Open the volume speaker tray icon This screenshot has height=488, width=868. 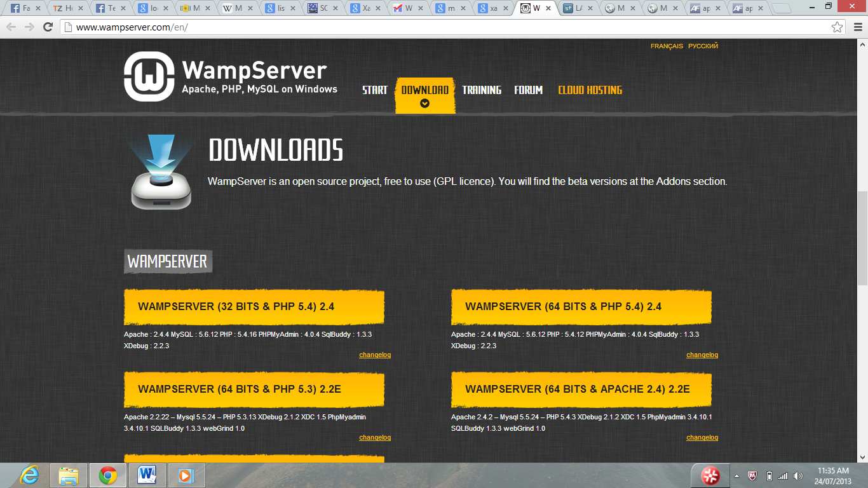798,475
